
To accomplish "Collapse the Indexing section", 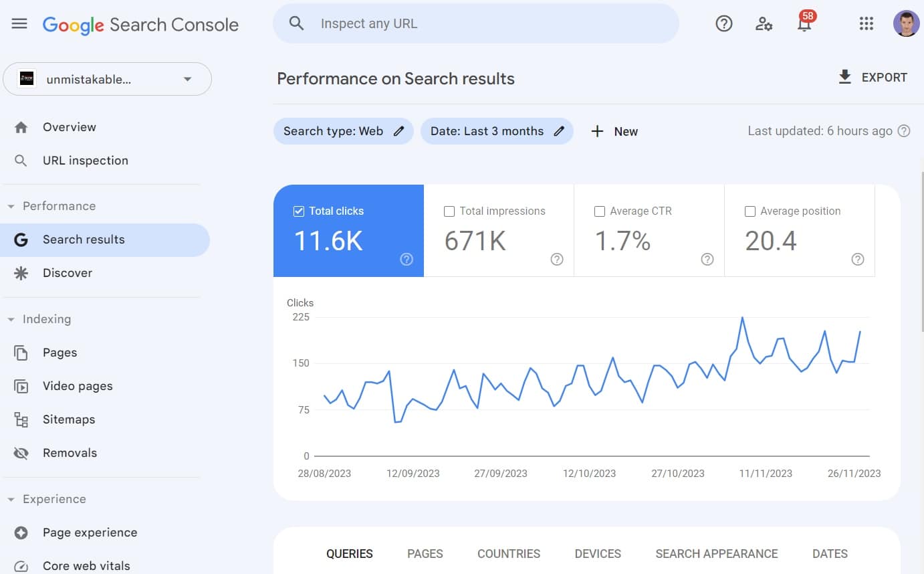I will (11, 319).
